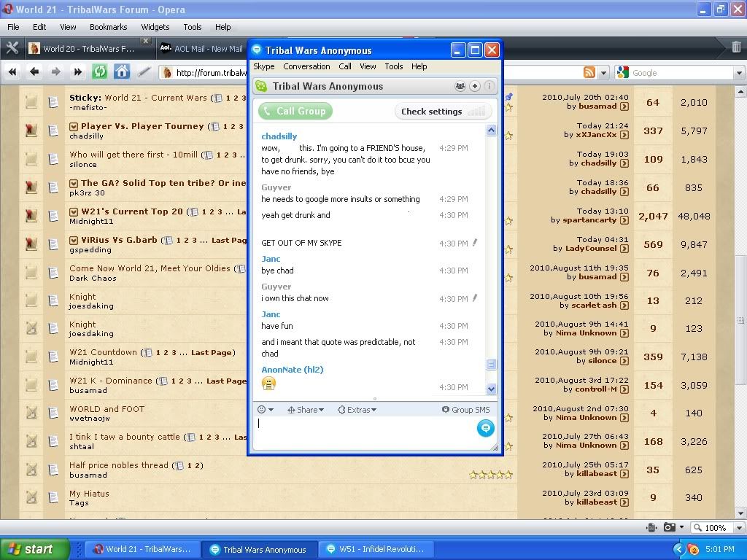Click the thread page icon for Knight 13 replies

(53, 301)
